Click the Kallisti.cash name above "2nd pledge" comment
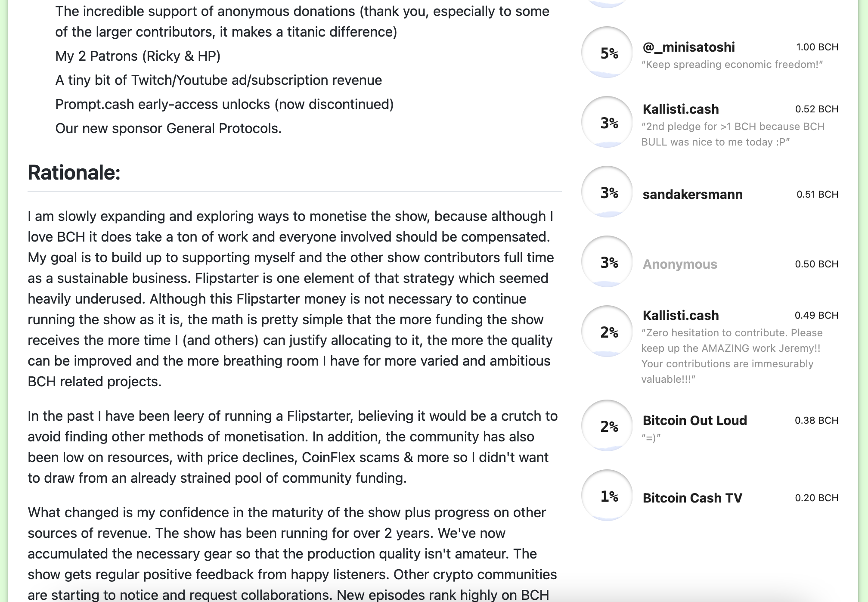Image resolution: width=868 pixels, height=602 pixels. click(681, 109)
